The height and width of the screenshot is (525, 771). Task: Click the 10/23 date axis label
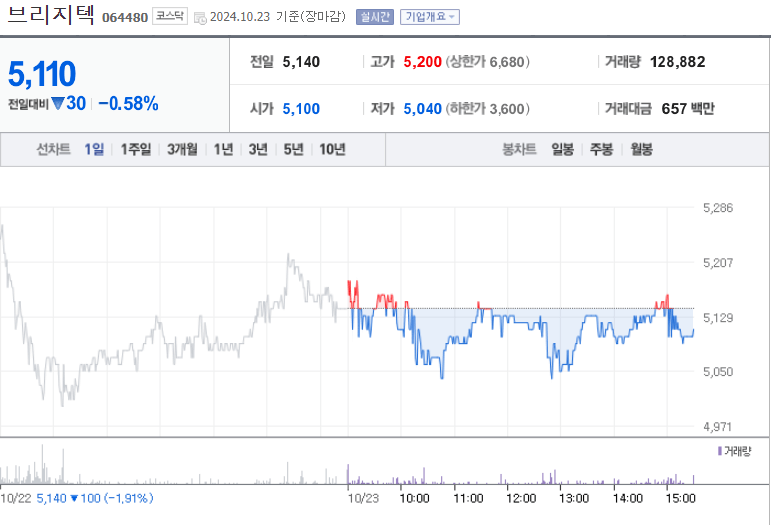pyautogui.click(x=363, y=498)
